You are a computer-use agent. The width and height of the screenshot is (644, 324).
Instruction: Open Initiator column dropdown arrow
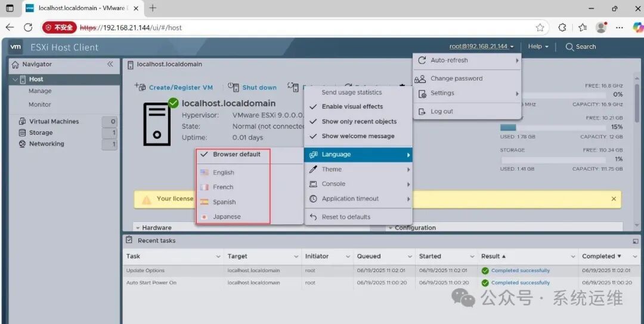click(x=348, y=257)
